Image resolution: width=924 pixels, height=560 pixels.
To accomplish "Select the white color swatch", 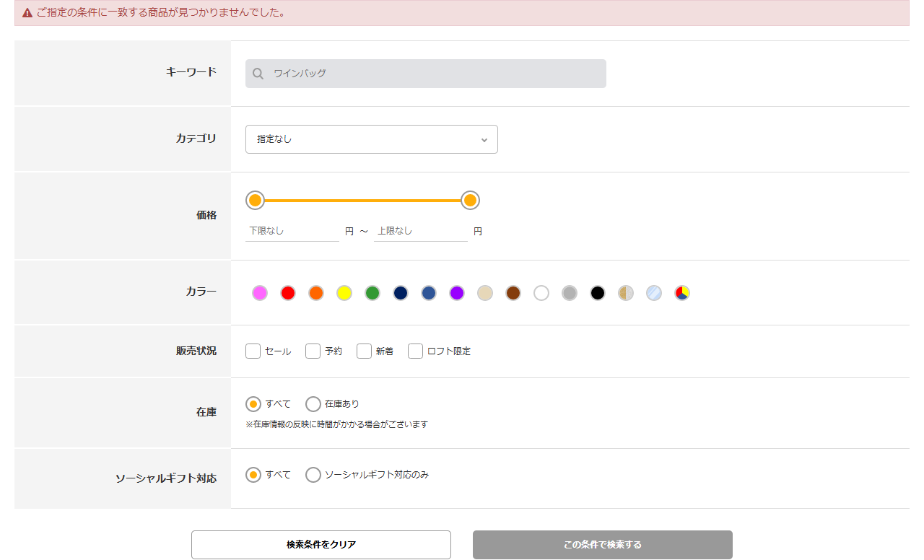I will click(541, 293).
